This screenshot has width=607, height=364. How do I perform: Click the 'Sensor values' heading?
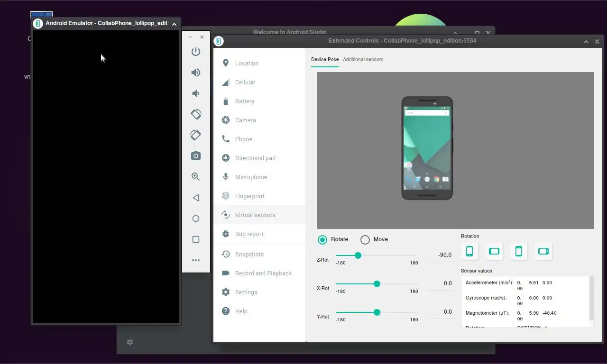[477, 271]
